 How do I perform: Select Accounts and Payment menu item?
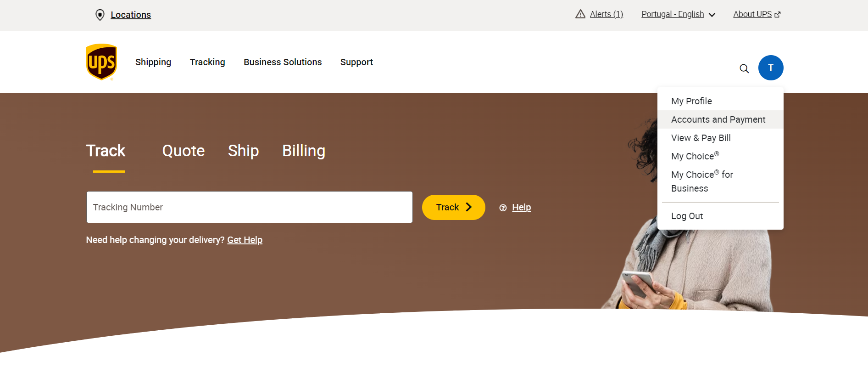(718, 119)
